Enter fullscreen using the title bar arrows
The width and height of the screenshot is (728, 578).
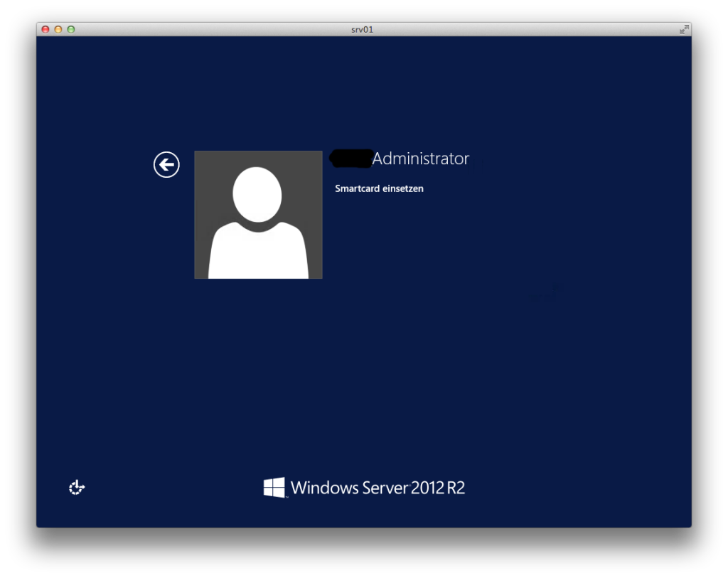tap(683, 29)
